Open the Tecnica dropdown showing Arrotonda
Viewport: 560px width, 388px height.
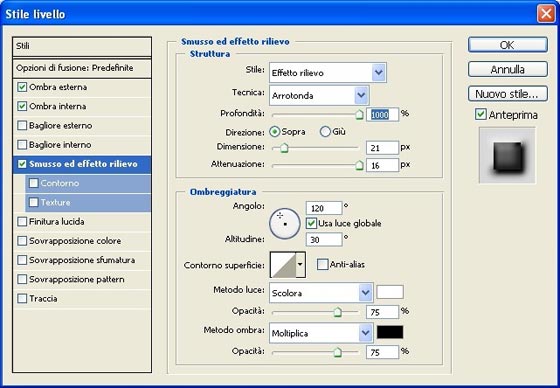point(319,96)
